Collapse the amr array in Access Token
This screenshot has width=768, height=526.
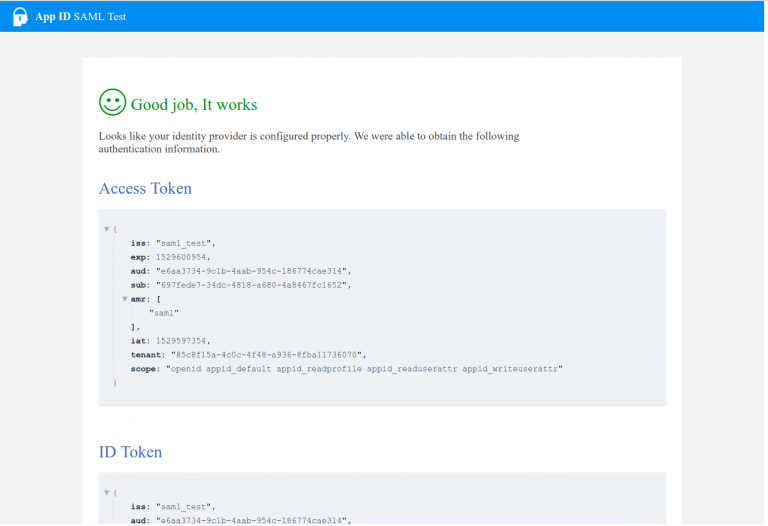[125, 299]
